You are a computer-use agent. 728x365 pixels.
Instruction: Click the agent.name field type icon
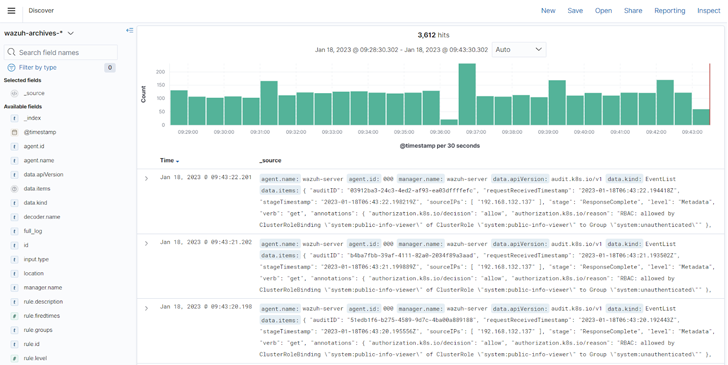tap(14, 161)
